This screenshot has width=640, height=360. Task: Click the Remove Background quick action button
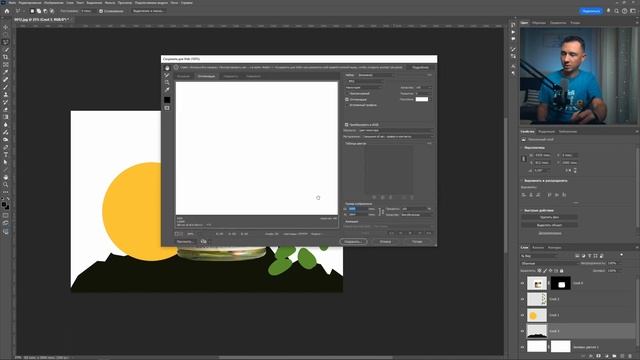549,217
